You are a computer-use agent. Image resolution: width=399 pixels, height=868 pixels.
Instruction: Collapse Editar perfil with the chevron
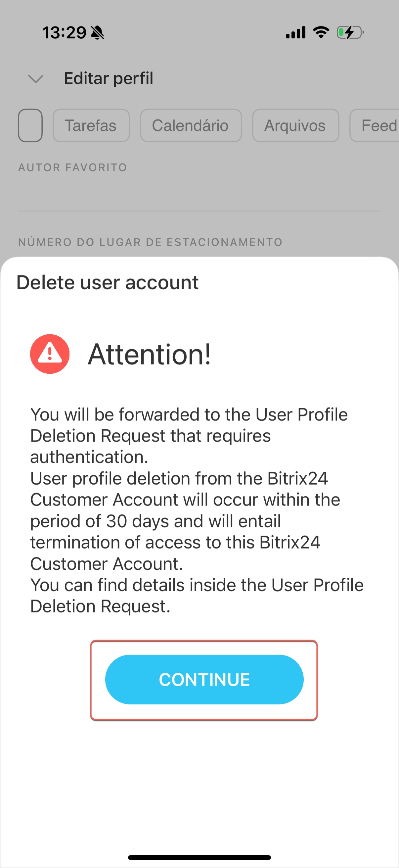(36, 79)
